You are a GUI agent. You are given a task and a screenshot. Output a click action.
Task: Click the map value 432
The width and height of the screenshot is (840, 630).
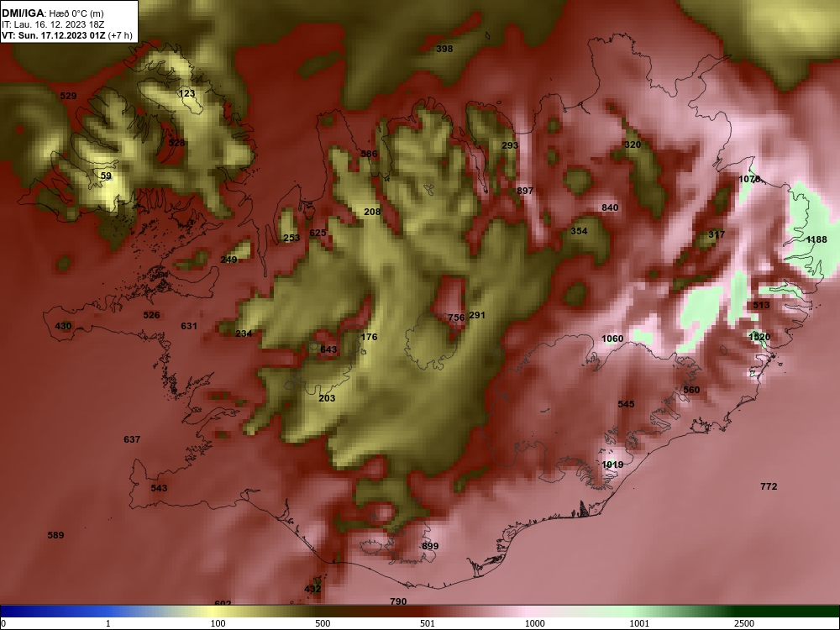312,590
